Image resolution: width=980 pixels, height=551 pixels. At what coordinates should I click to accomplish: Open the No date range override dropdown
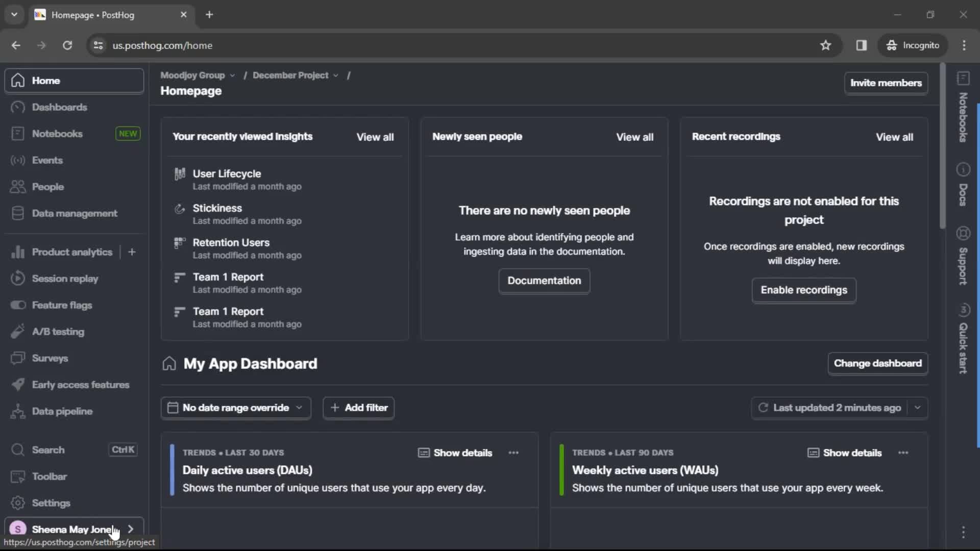coord(236,408)
